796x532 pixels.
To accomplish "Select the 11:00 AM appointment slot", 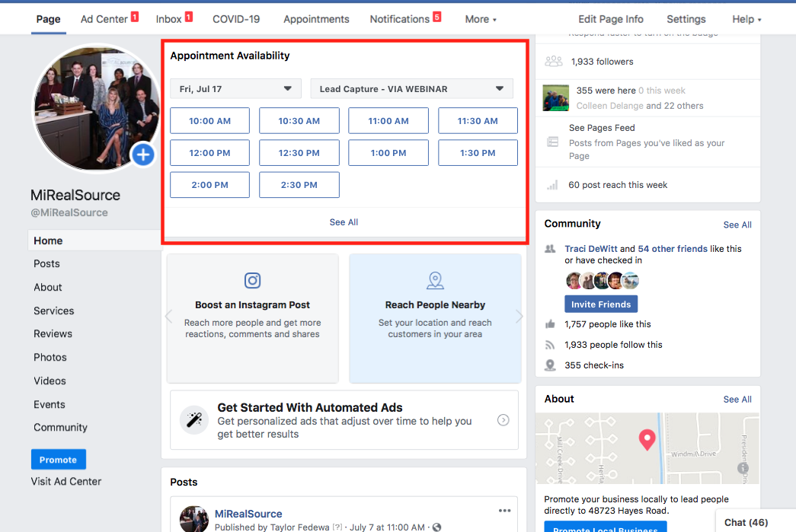I will (x=388, y=121).
